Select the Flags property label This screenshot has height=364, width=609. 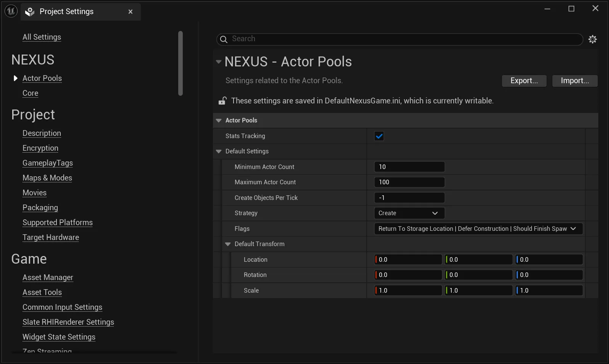pyautogui.click(x=242, y=229)
